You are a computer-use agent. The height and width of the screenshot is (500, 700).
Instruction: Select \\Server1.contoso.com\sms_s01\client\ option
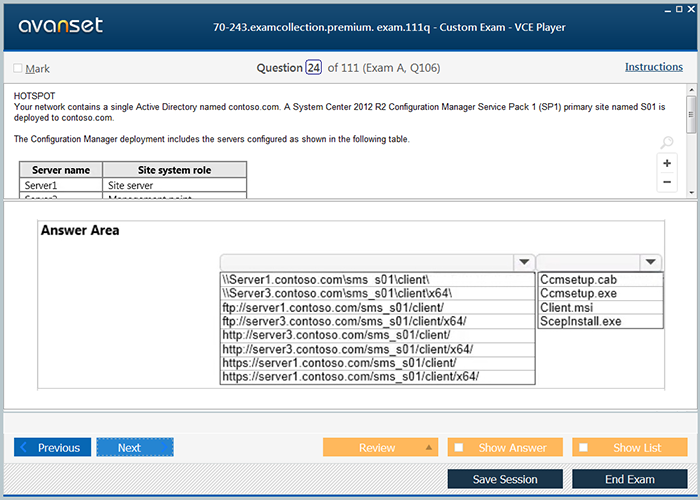377,279
